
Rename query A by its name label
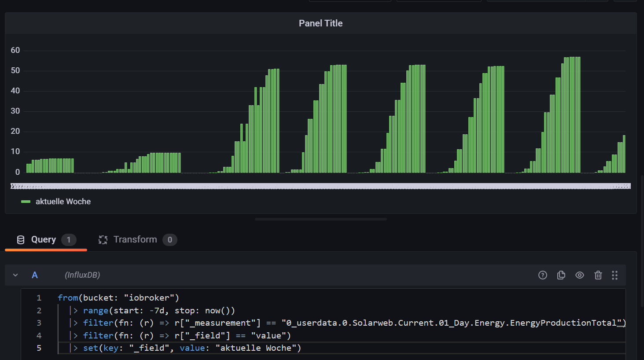click(35, 275)
